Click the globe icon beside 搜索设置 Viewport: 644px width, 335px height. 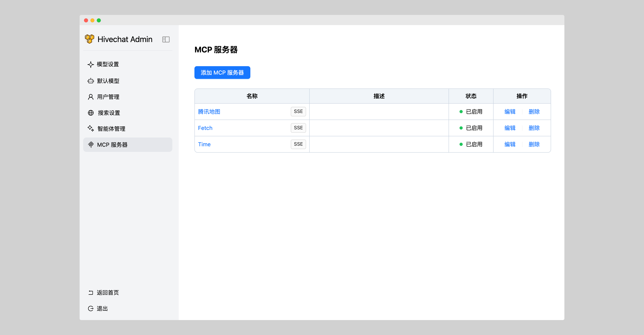[91, 113]
